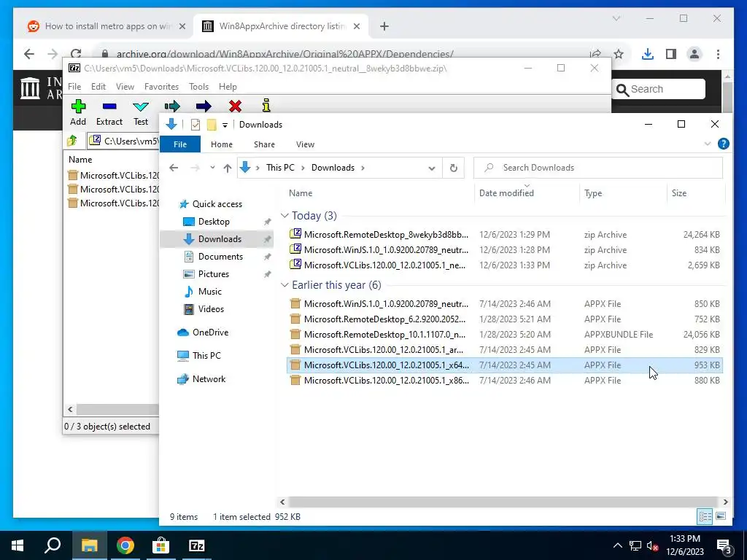The image size is (747, 560).
Task: Select Microsoft.RemoteDesktop_10.1.1107.0 APPXBUNDLE file
Action: point(505,335)
